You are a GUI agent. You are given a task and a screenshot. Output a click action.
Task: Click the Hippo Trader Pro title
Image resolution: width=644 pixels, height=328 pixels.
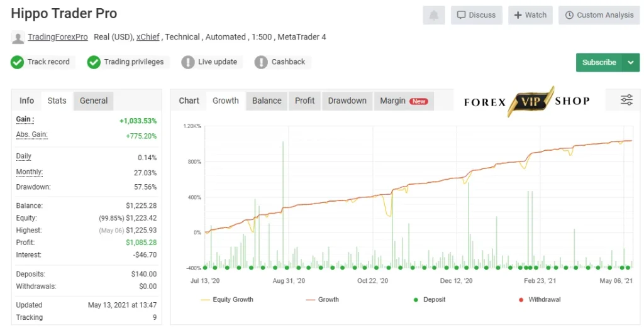point(64,14)
